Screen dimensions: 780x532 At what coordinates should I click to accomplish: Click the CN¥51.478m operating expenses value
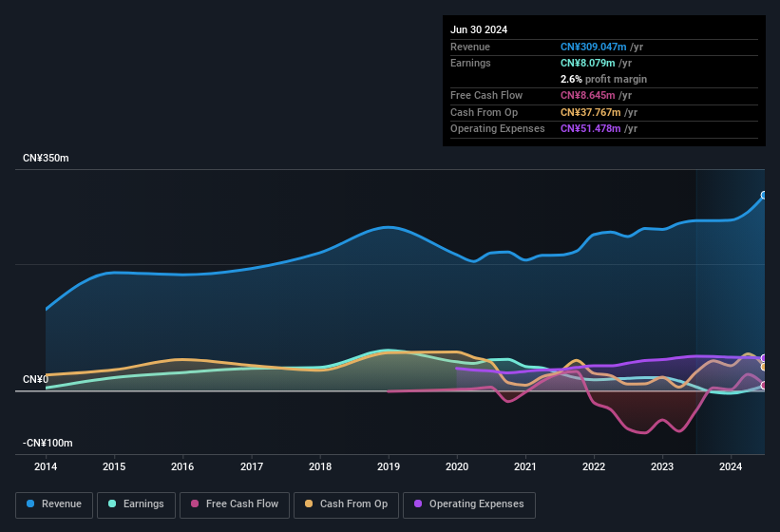point(591,129)
